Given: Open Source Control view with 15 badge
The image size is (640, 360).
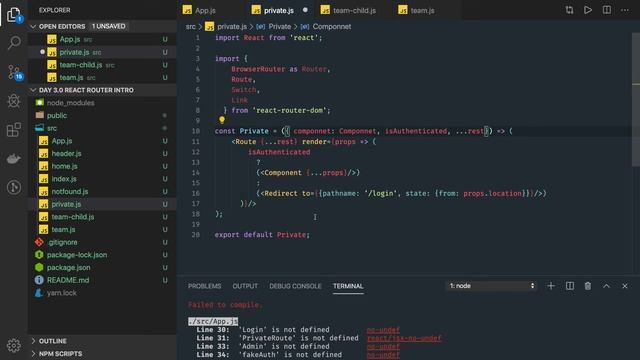Looking at the screenshot, I should click(15, 72).
